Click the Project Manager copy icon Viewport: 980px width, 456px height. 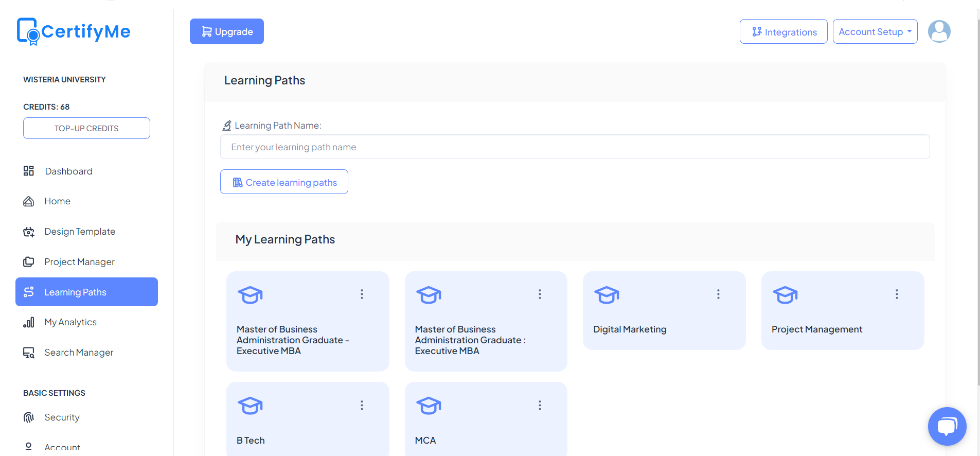click(29, 262)
